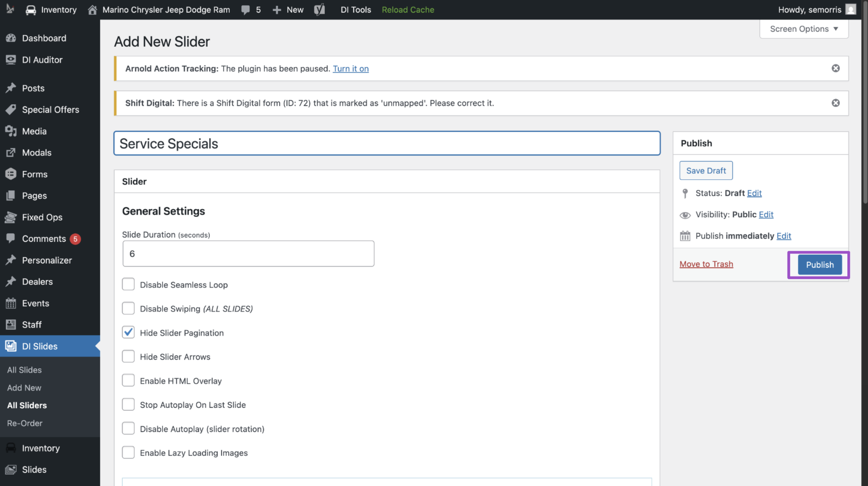Open the New content menu

coord(288,10)
